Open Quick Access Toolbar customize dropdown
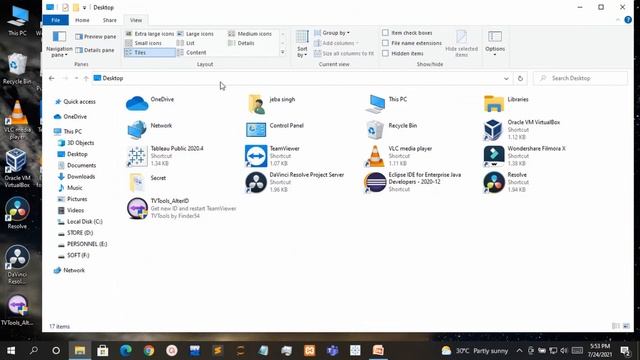The height and width of the screenshot is (360, 640). pos(84,7)
